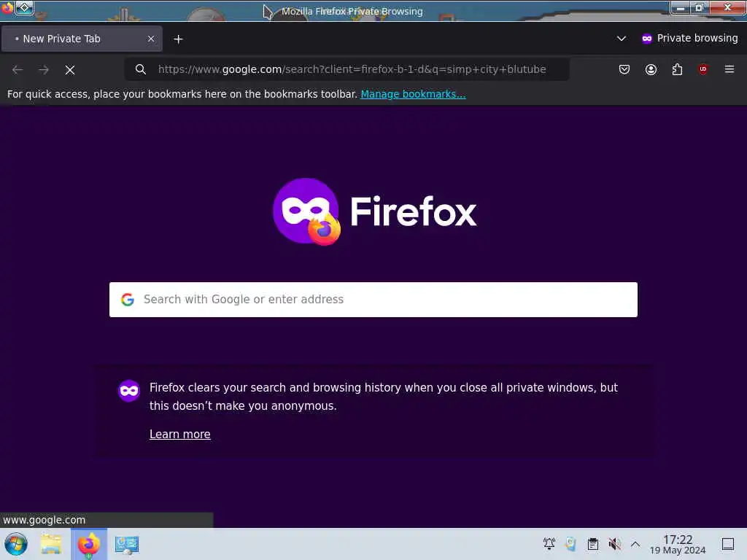
Task: Expand the list all tabs chevron
Action: (x=622, y=39)
